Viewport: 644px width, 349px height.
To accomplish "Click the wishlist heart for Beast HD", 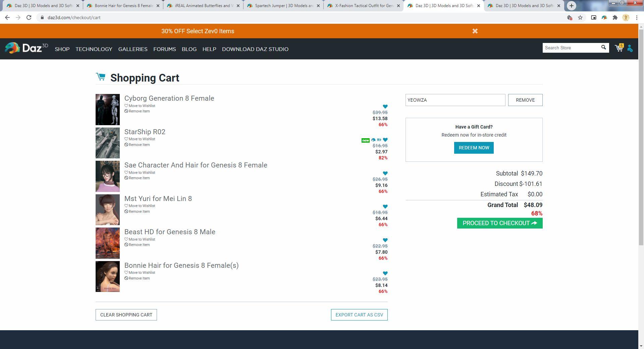I will point(385,240).
